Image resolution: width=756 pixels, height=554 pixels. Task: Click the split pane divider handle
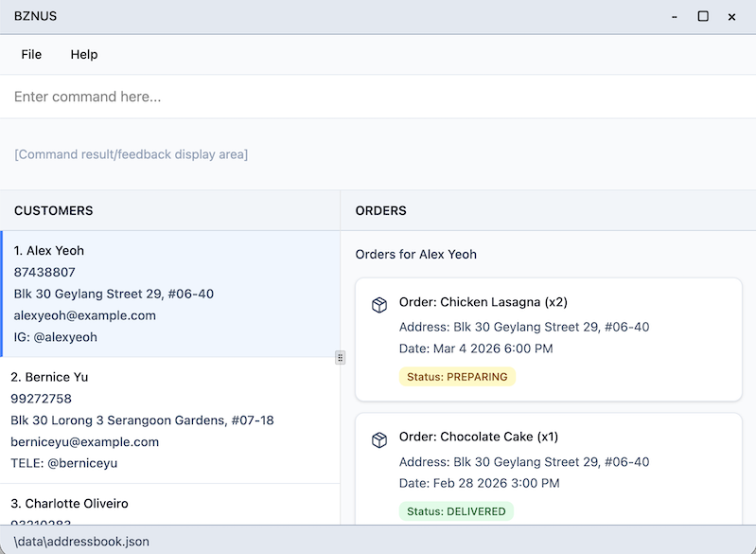pos(340,357)
